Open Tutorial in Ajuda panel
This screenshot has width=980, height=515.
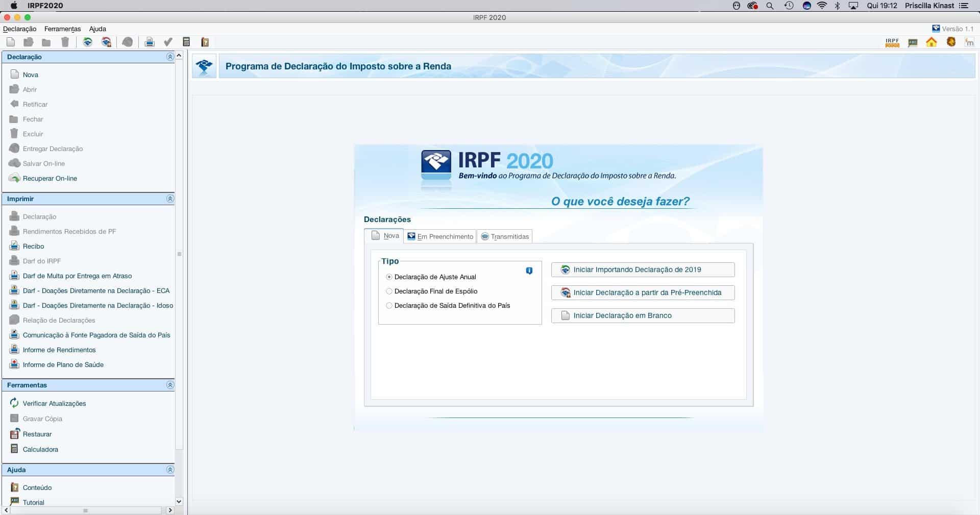(34, 502)
